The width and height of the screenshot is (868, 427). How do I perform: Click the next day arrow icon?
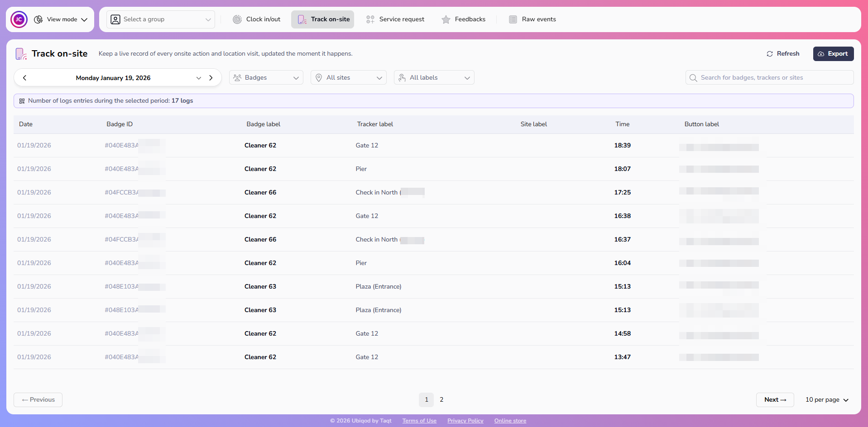tap(211, 78)
